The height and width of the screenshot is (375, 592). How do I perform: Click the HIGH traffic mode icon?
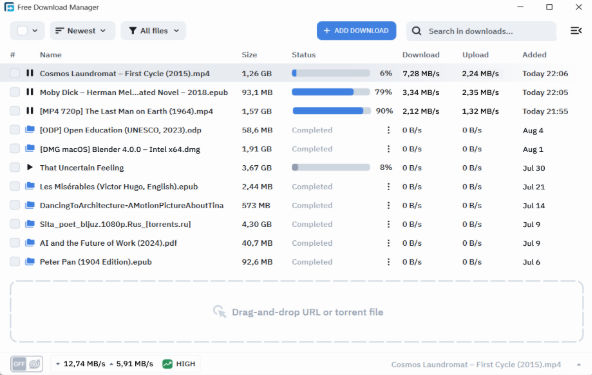tap(167, 364)
